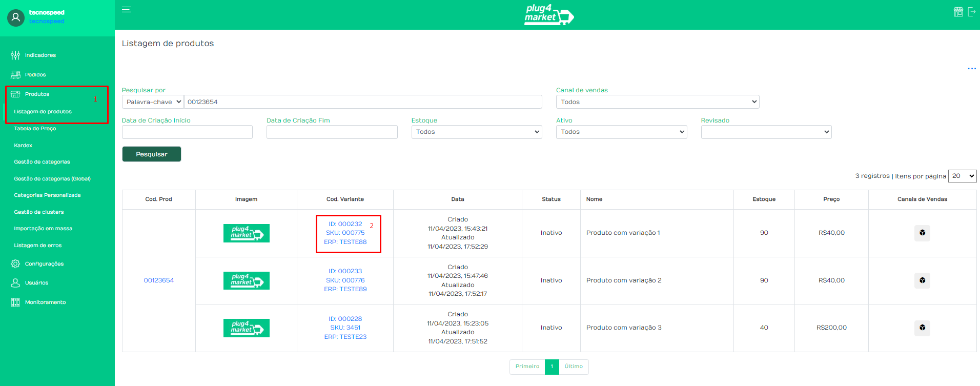Open Listagem de erros

(x=37, y=246)
